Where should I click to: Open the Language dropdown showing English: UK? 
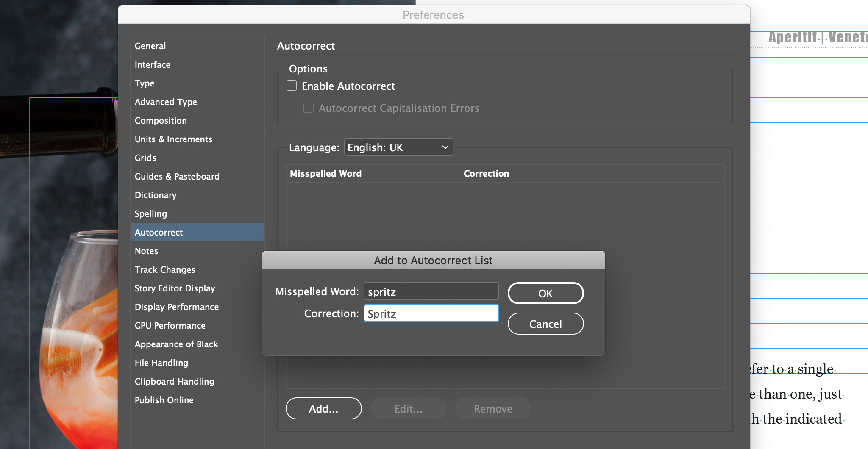pos(398,147)
